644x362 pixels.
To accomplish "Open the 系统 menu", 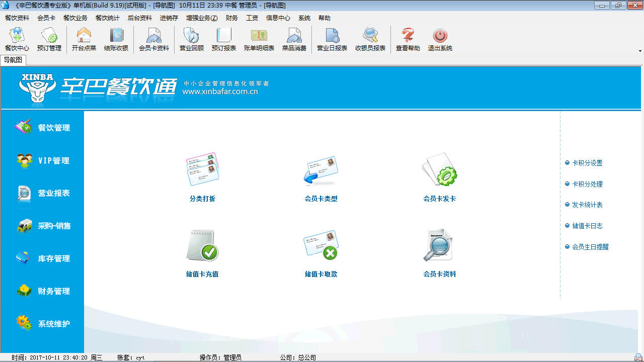I will pos(304,18).
